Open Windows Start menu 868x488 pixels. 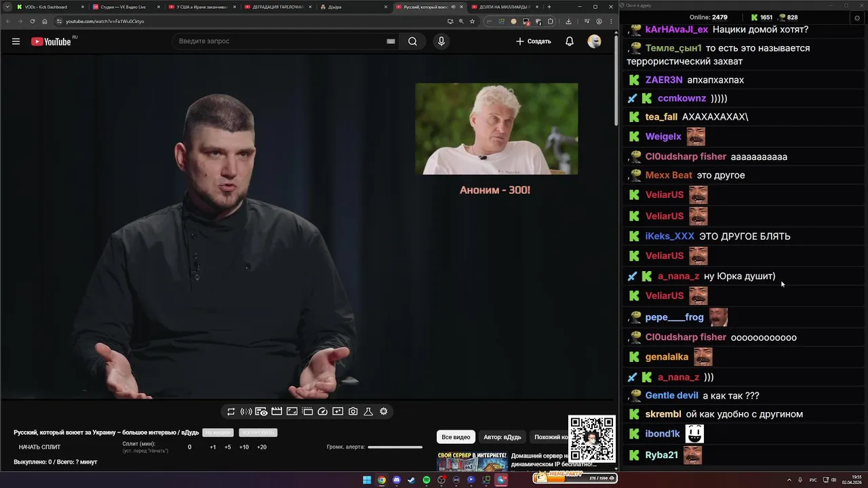click(x=367, y=480)
